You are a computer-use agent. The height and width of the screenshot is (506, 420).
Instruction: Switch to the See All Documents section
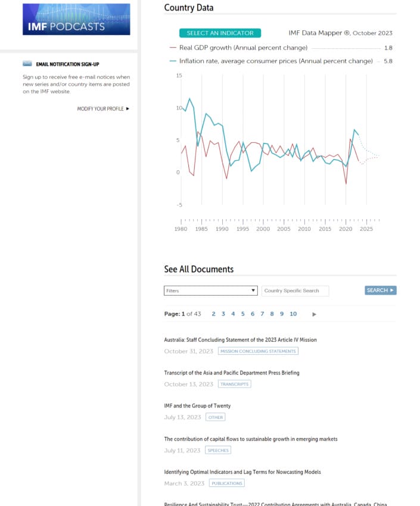click(x=199, y=269)
